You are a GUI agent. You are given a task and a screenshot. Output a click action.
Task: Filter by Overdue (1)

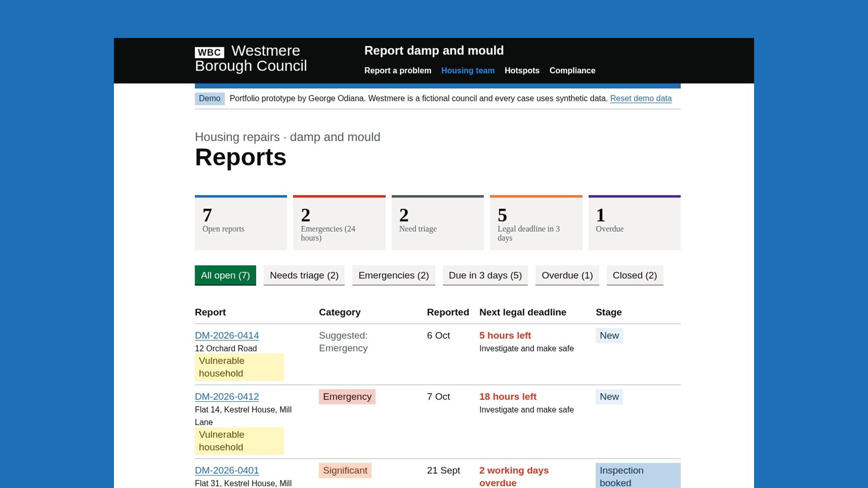[x=567, y=275]
